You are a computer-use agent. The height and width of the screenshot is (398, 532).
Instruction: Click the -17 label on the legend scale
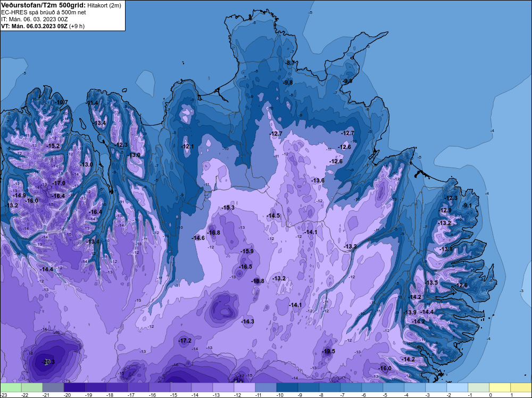[131, 395]
